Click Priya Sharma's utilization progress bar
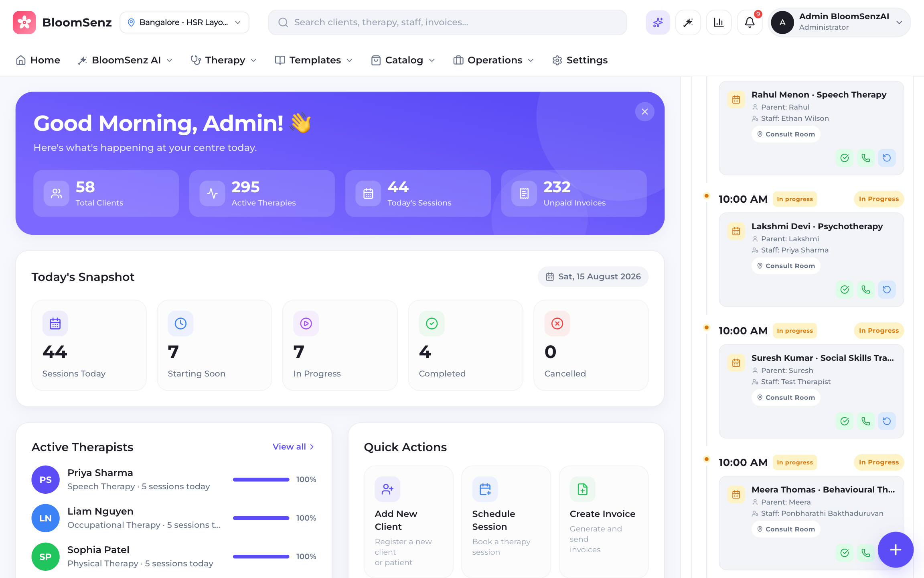The width and height of the screenshot is (924, 578). pos(261,480)
